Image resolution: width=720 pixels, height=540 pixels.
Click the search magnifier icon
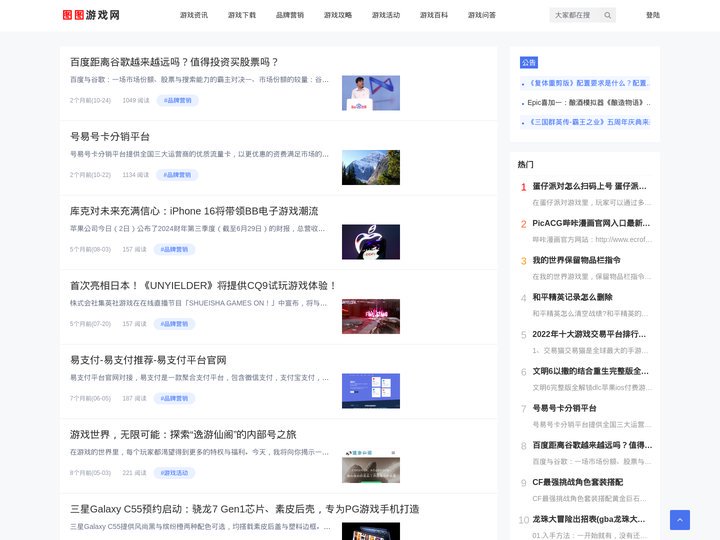tap(608, 15)
